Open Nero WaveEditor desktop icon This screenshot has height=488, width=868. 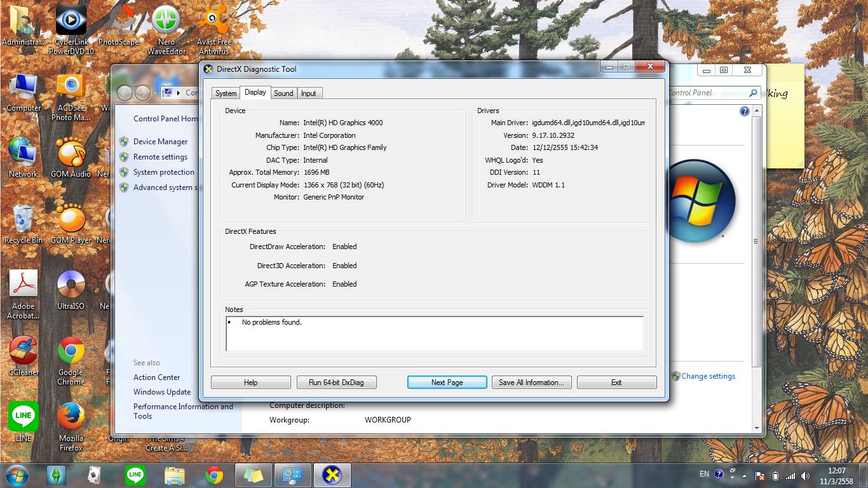(x=166, y=30)
